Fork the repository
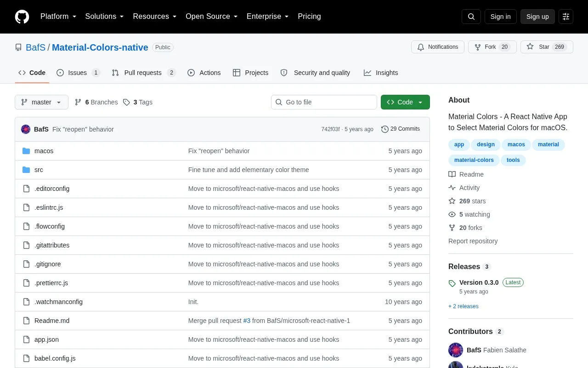 [x=492, y=47]
